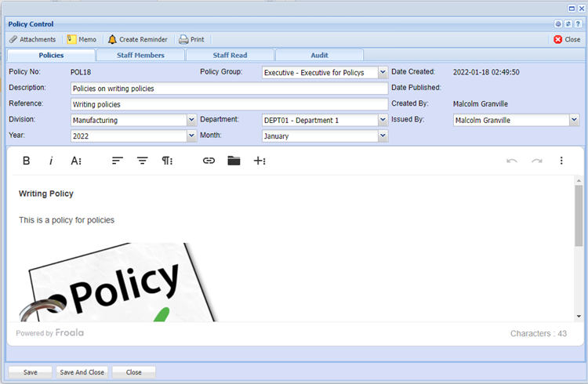The image size is (588, 384).
Task: Toggle bold formatting in the editor
Action: point(26,161)
